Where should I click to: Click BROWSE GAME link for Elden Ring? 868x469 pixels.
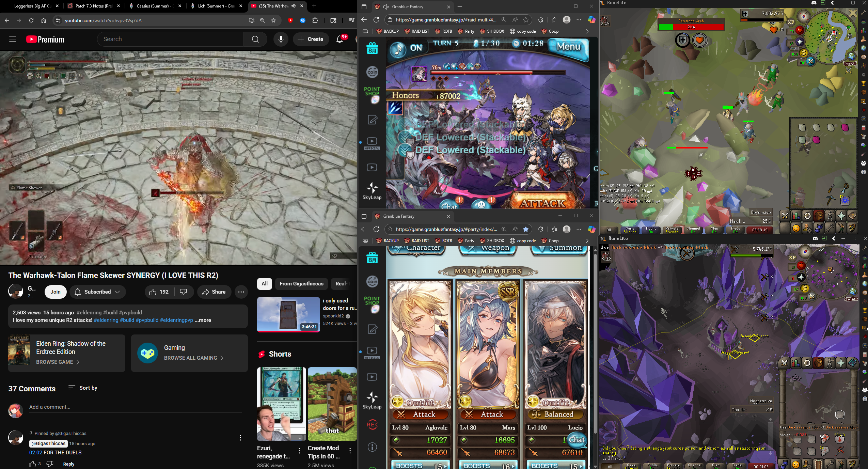[57, 362]
